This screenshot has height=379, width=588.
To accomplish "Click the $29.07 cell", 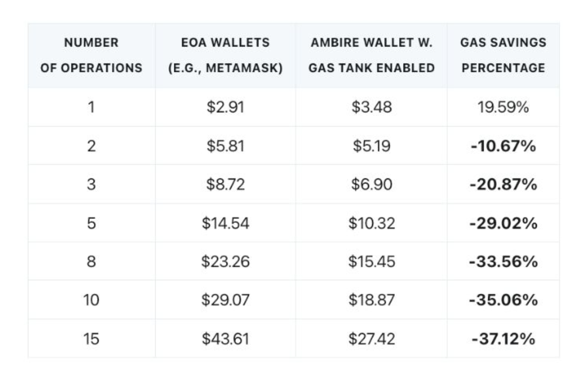I will click(226, 300).
